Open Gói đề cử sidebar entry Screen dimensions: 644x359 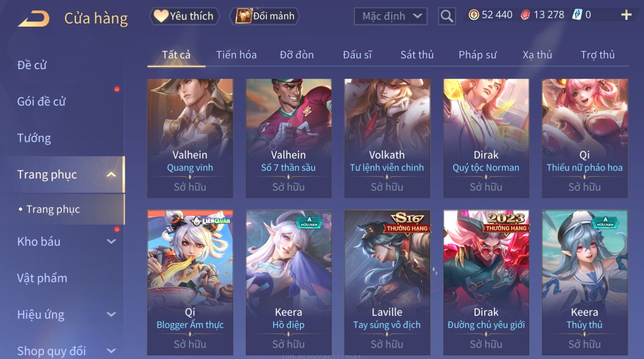click(x=41, y=101)
